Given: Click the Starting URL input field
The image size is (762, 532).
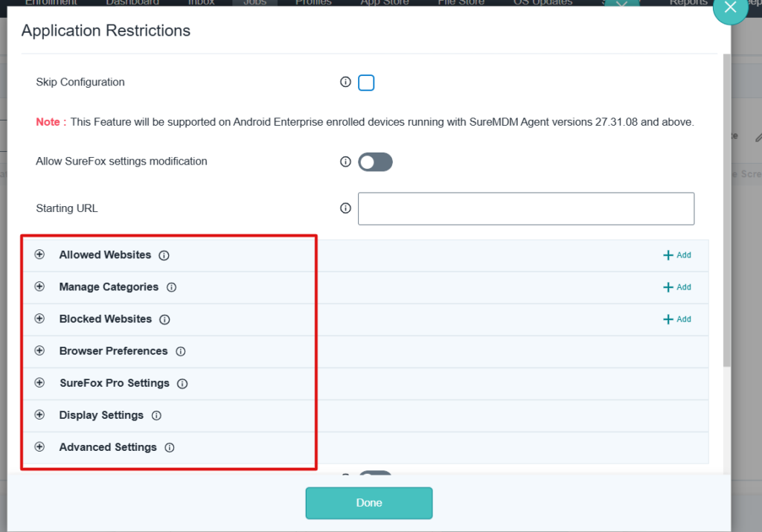Looking at the screenshot, I should [x=526, y=208].
